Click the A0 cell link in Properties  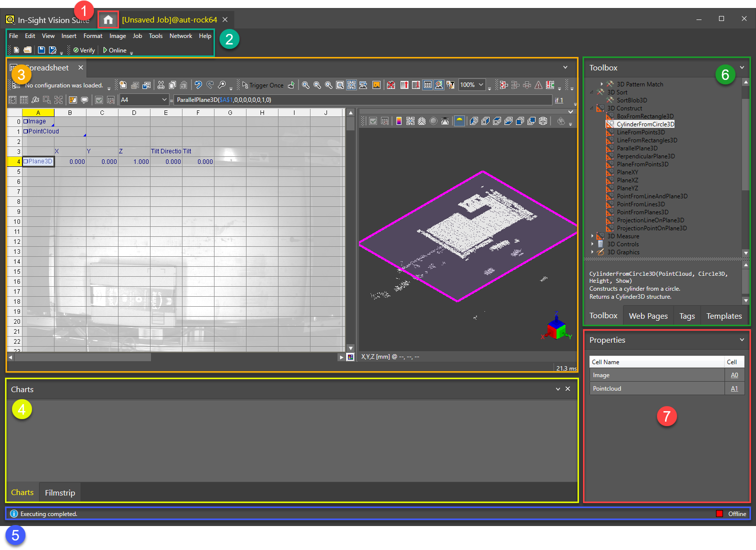(x=734, y=375)
